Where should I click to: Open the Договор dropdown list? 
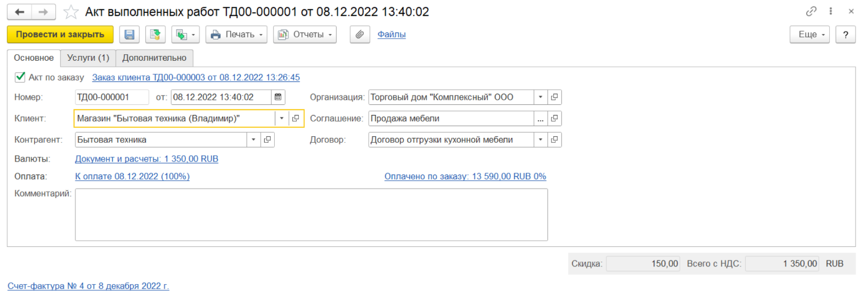click(x=540, y=140)
